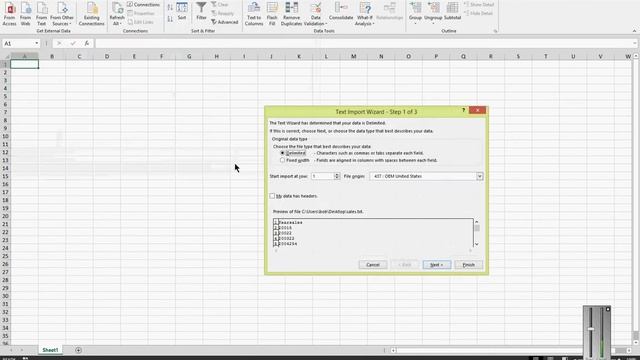Click the Start import at row field

(x=322, y=176)
